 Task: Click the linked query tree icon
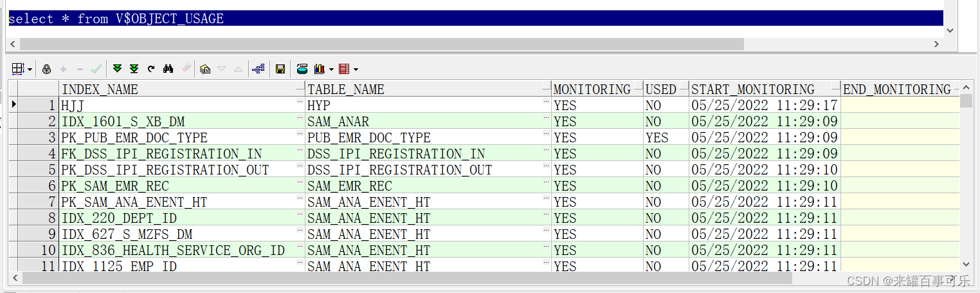(259, 69)
